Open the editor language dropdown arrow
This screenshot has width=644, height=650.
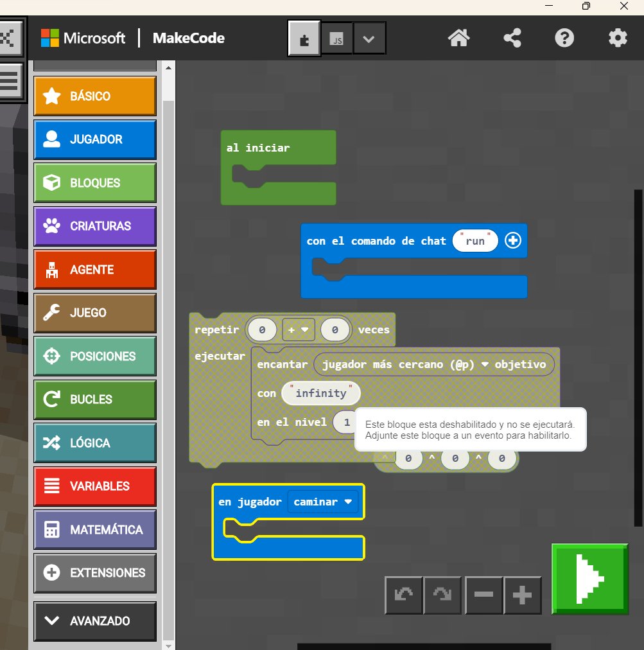point(369,39)
